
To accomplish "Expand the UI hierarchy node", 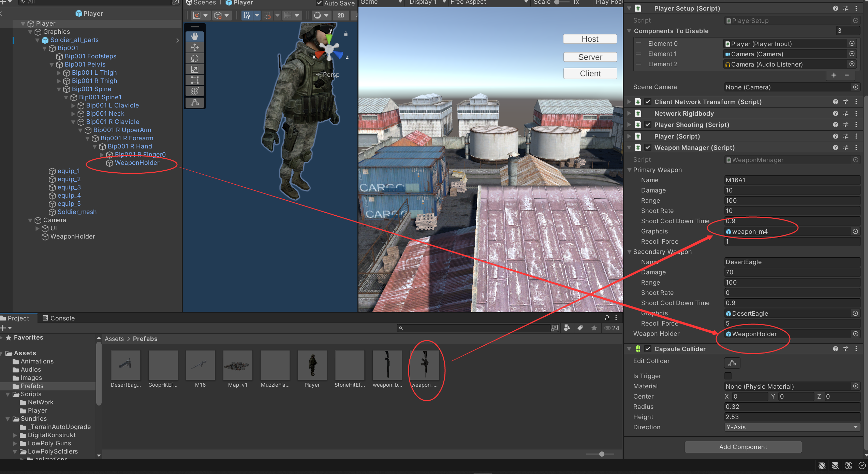I will (x=38, y=228).
